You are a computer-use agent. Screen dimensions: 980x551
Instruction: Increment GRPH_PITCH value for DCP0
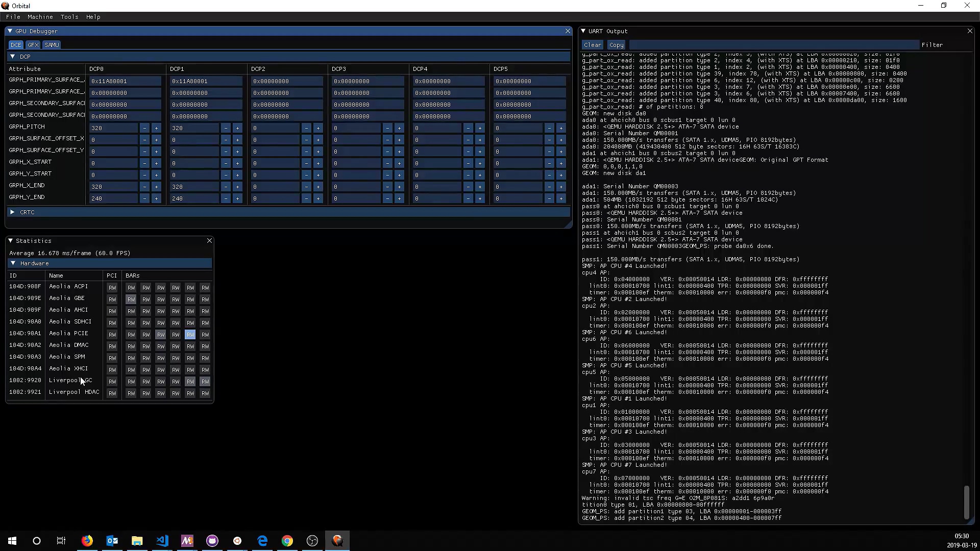tap(156, 127)
